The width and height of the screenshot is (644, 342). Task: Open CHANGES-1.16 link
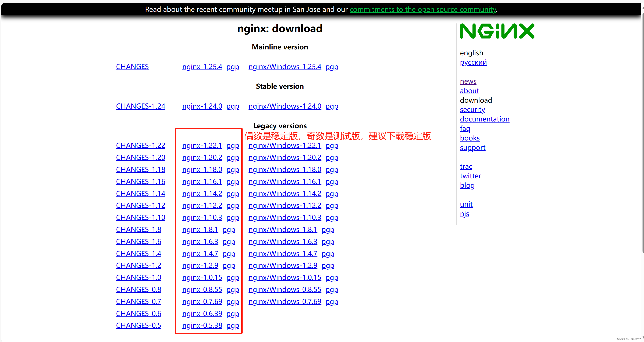pos(140,181)
